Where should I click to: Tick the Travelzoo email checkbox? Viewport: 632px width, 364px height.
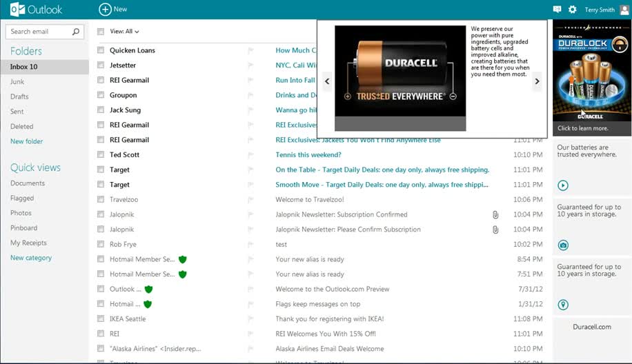[101, 199]
